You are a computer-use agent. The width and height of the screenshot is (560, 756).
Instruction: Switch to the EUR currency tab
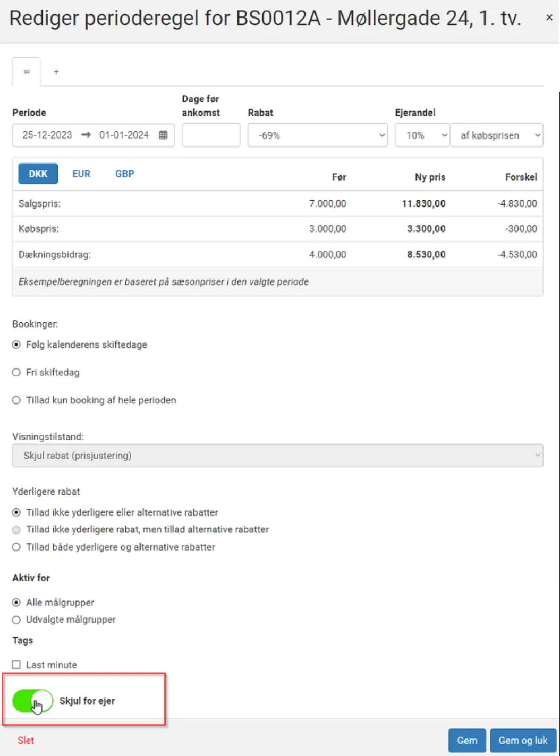tap(81, 174)
